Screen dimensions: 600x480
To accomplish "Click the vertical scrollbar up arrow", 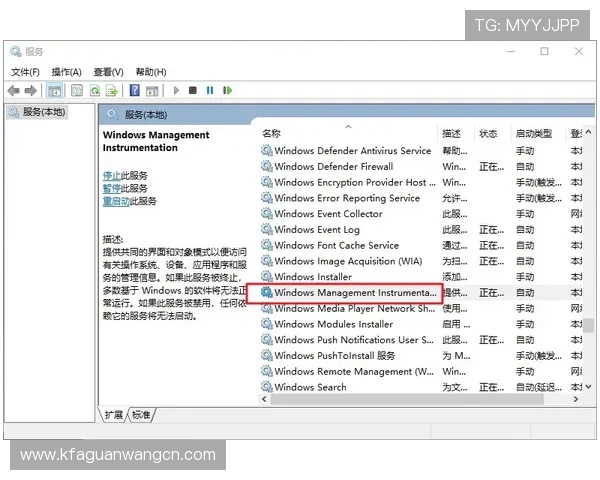I will pyautogui.click(x=589, y=132).
